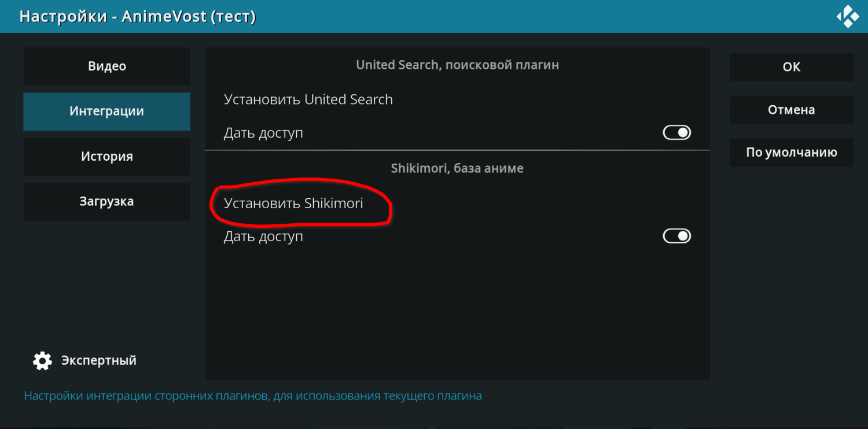Select Дать доступ text under Shikimori
Screen dimensions: 868x429
coord(263,236)
